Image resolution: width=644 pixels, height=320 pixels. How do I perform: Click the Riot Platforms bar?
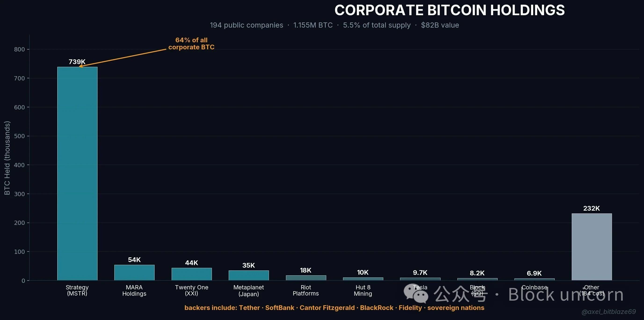[x=306, y=278]
